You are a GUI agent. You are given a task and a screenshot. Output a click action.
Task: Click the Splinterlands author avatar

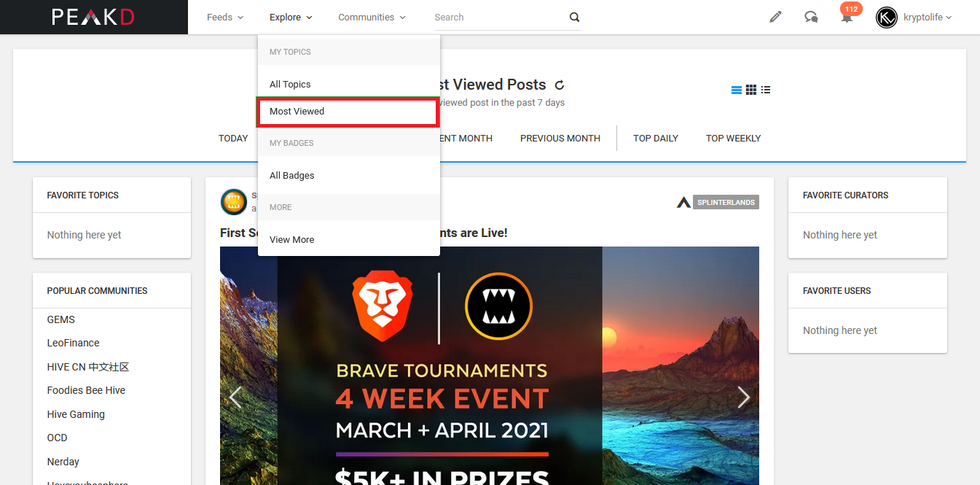pos(234,202)
